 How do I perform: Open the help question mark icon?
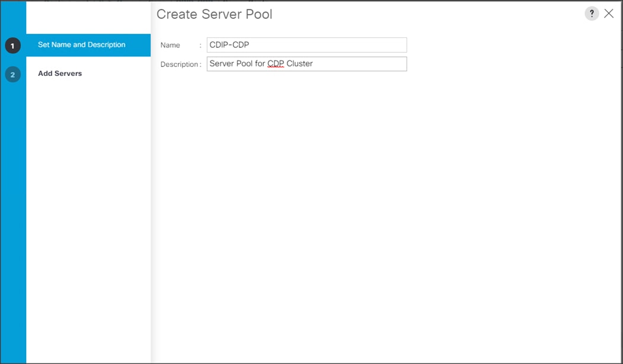point(592,14)
